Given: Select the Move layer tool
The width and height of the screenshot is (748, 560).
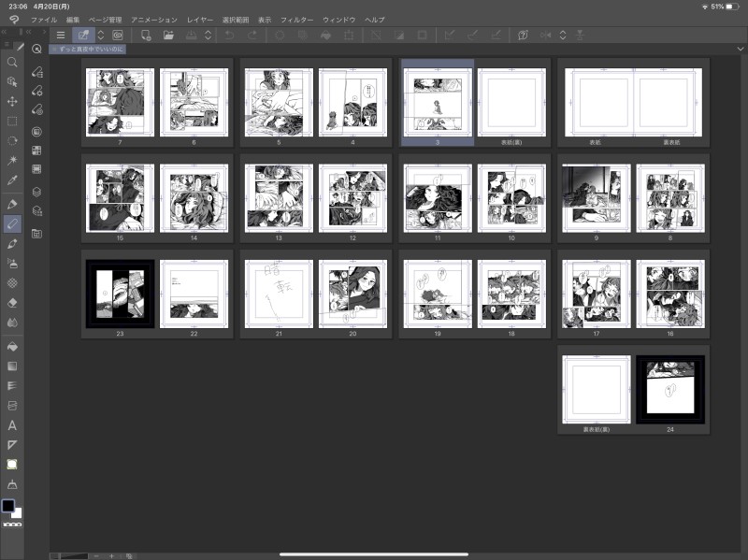Looking at the screenshot, I should (x=12, y=101).
